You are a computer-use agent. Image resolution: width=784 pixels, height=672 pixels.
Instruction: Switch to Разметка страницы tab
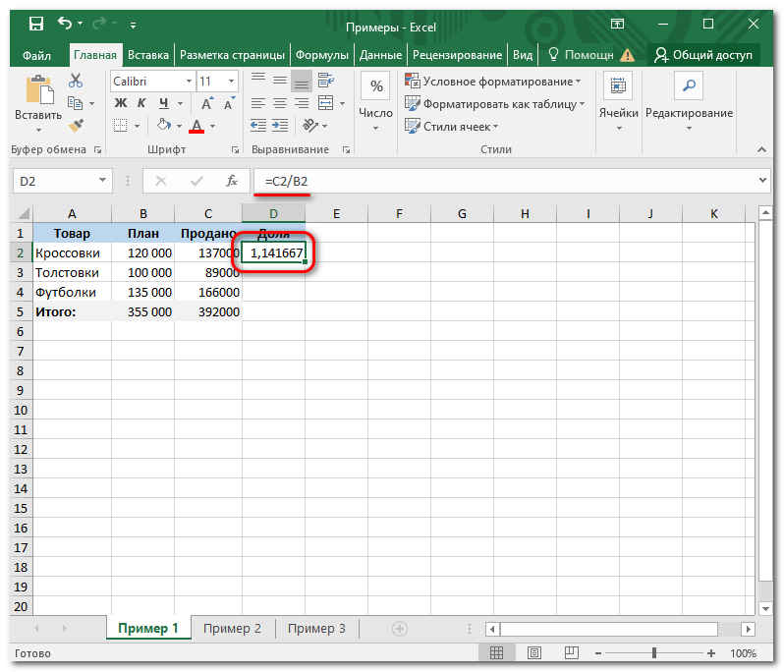[232, 55]
